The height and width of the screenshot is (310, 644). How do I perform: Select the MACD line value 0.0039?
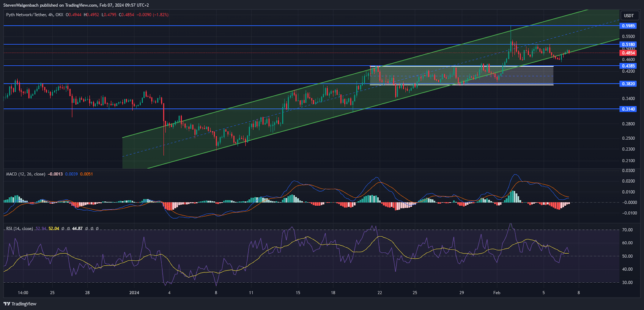[x=72, y=174]
